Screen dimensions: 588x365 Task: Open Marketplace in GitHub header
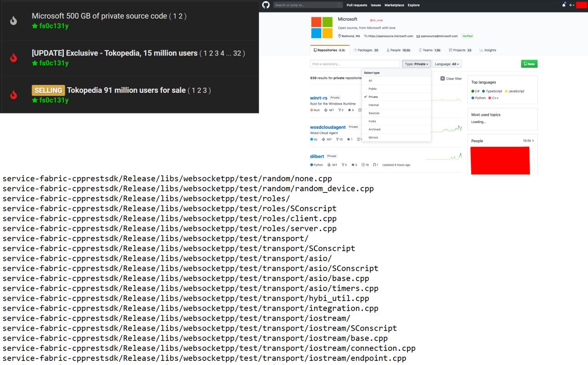(x=394, y=5)
